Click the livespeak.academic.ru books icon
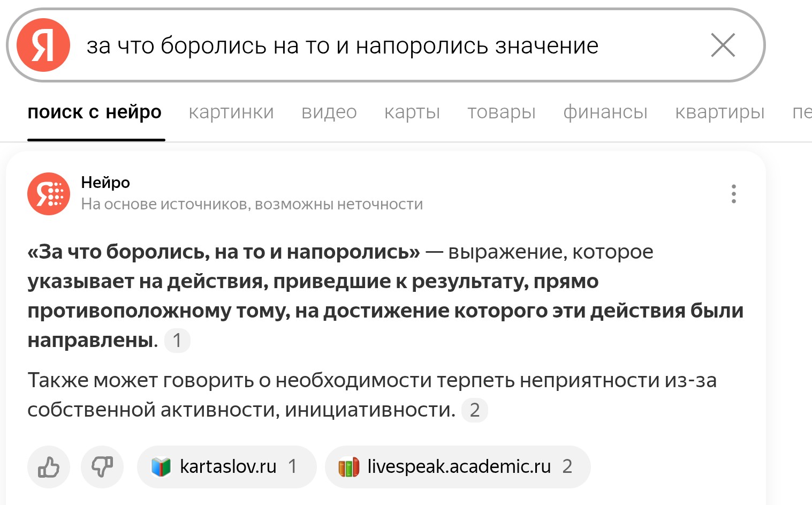 [348, 467]
